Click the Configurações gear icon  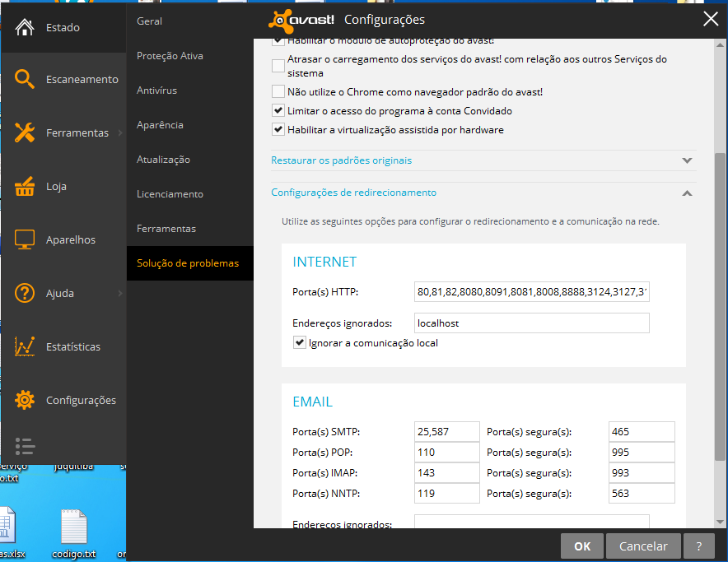(25, 400)
